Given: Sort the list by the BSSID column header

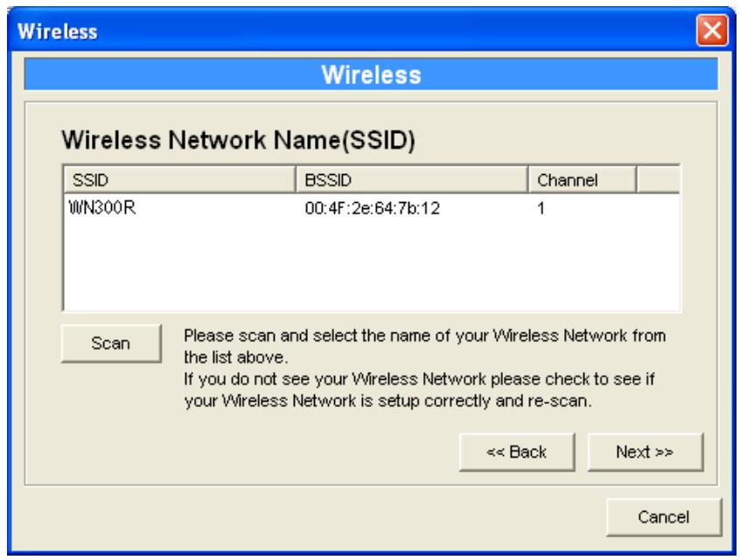Looking at the screenshot, I should tap(411, 179).
